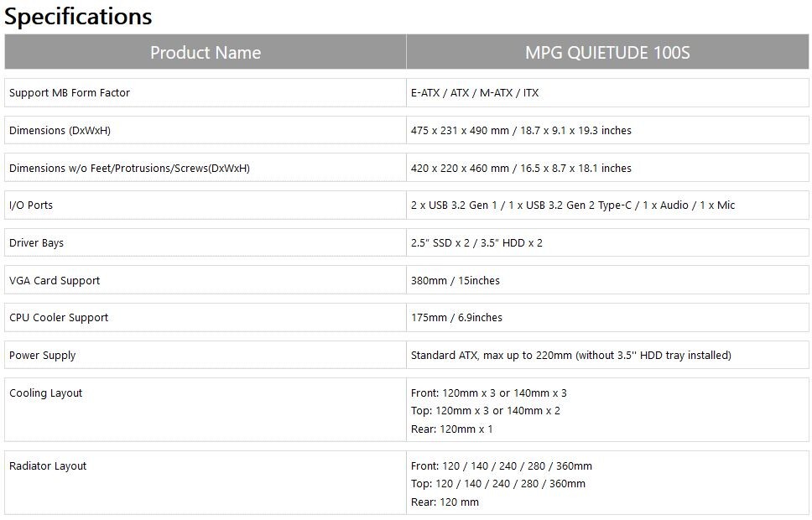Click the Front: 120mm x 3 cooling line
This screenshot has height=520, width=812.
pos(489,393)
